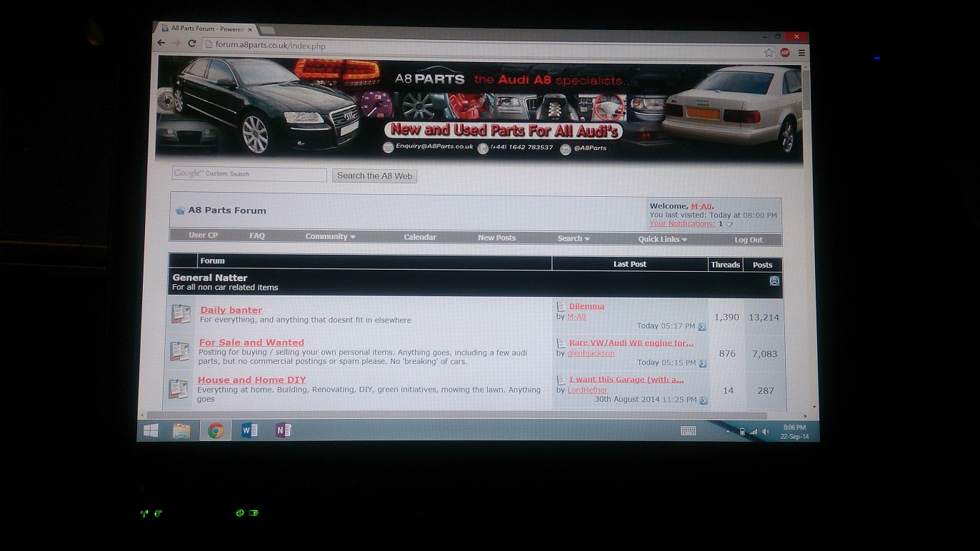Open the FAQ menu item

click(257, 236)
